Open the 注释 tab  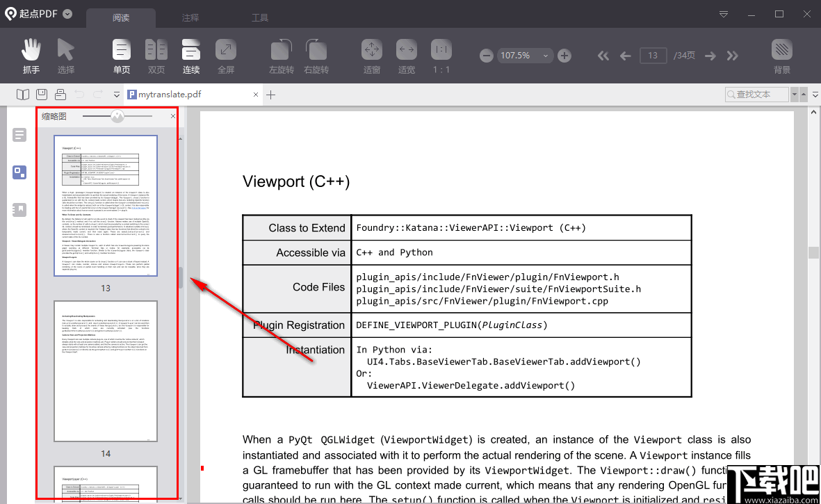pos(190,18)
